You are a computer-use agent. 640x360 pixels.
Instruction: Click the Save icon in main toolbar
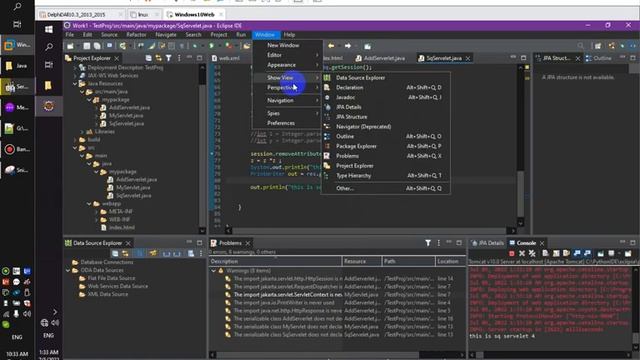point(87,46)
